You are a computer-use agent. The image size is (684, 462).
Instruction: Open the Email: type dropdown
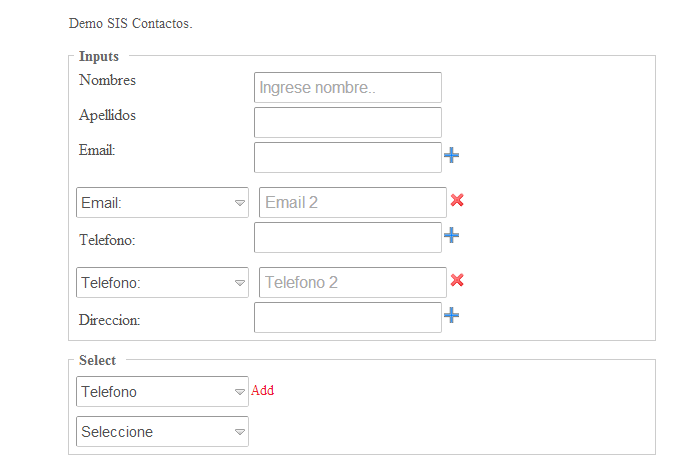[162, 202]
